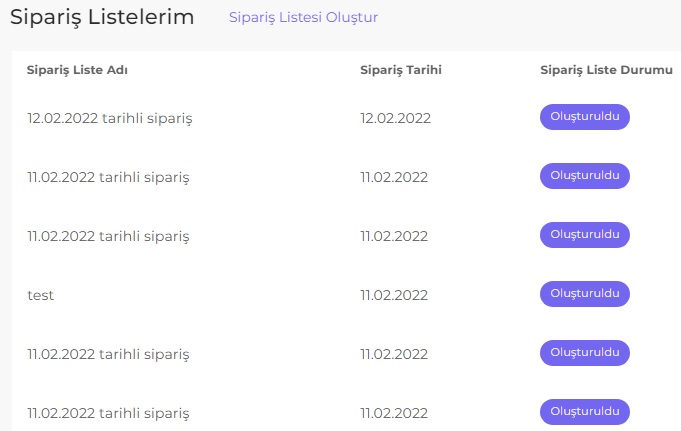Sort by the Sipariş Tarihi column header
This screenshot has height=431, width=681.
pos(401,70)
